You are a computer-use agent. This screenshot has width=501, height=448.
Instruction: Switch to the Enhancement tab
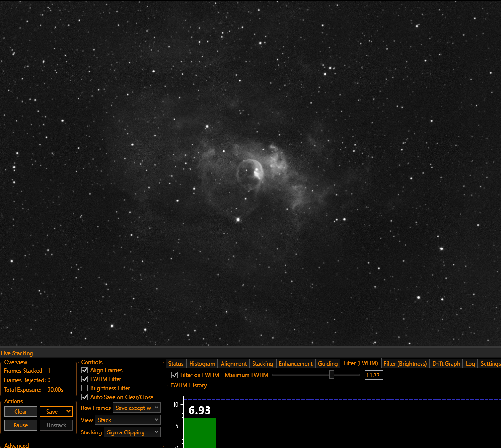click(295, 364)
